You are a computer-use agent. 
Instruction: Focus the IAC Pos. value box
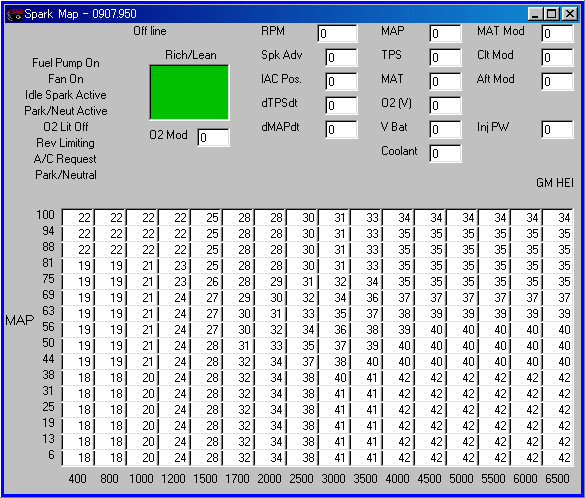pyautogui.click(x=341, y=81)
